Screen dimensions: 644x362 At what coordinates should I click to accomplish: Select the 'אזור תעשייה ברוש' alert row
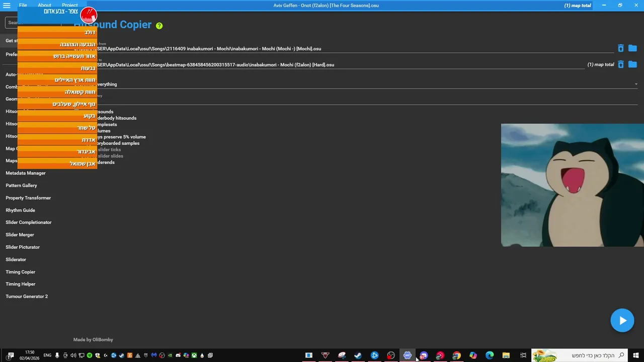coord(57,56)
